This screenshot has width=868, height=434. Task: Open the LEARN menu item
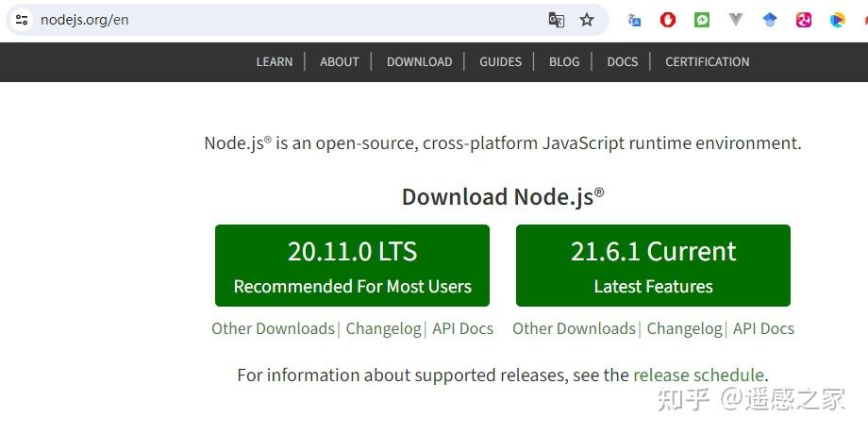pyautogui.click(x=275, y=61)
